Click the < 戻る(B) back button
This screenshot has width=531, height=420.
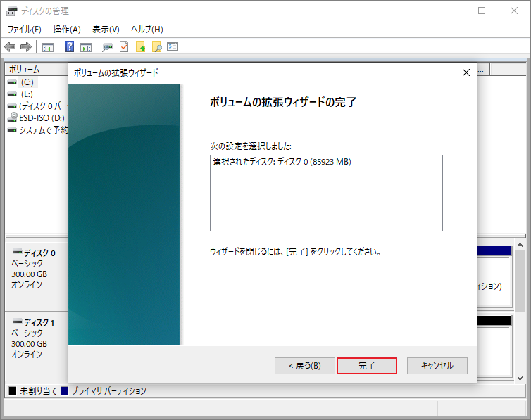[x=305, y=366]
